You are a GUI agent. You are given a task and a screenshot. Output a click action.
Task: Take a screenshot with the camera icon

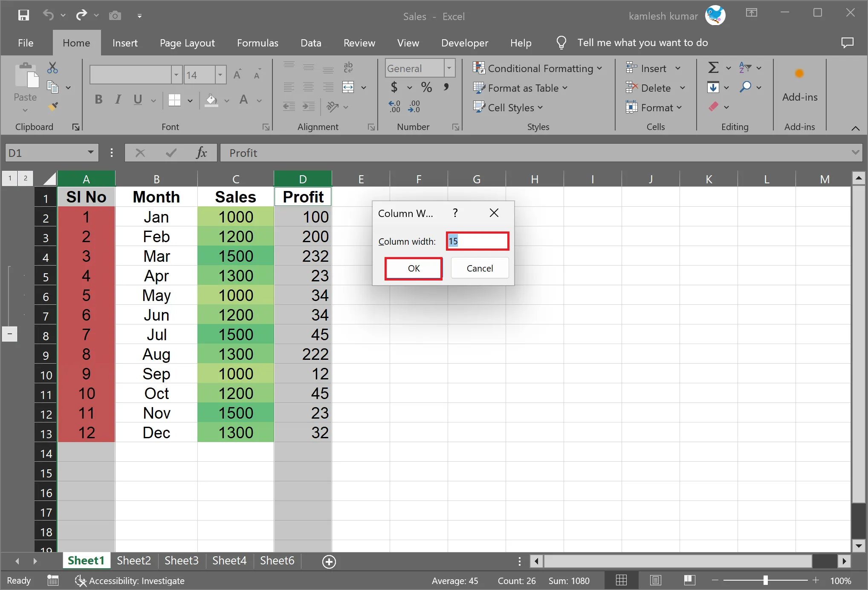(x=115, y=15)
